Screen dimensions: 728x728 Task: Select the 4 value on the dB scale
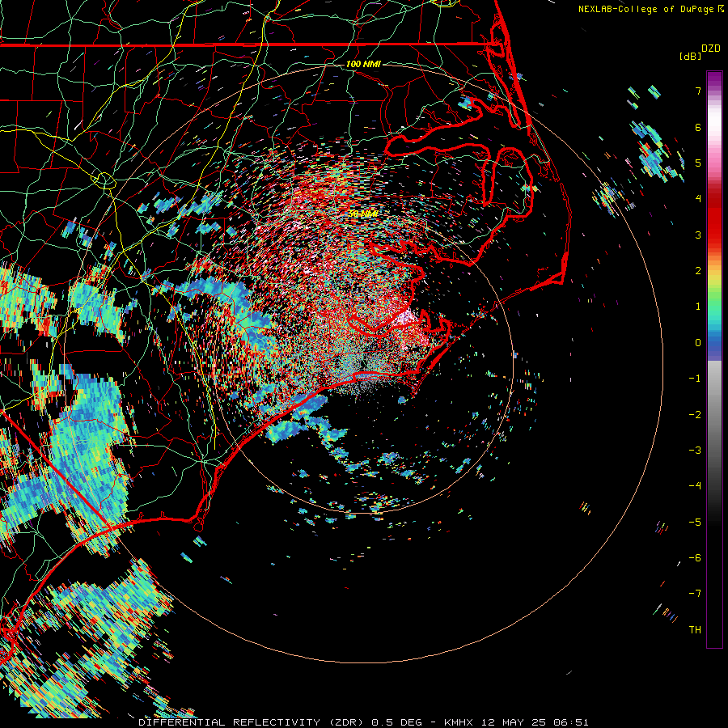(698, 199)
